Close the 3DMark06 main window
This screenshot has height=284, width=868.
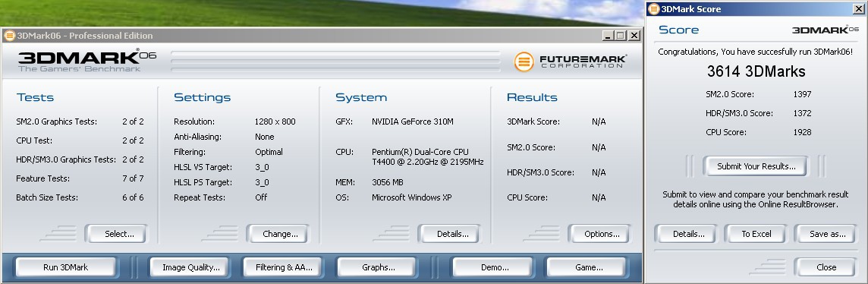pyautogui.click(x=634, y=36)
